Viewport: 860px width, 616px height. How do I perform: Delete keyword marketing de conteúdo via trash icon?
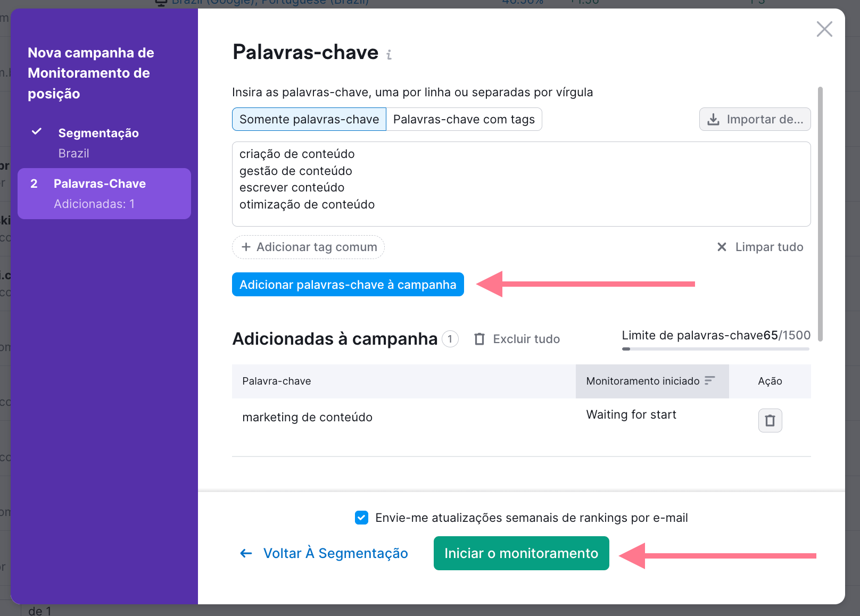click(770, 420)
